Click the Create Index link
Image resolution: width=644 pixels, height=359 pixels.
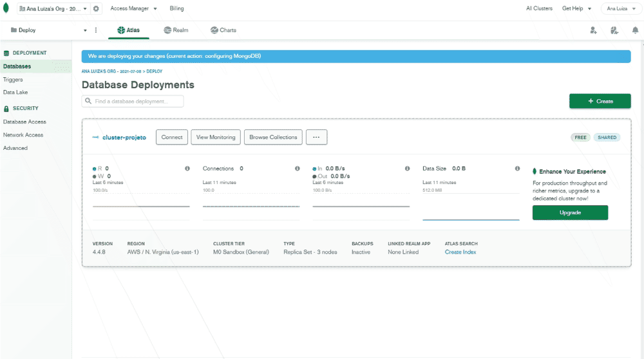[460, 252]
